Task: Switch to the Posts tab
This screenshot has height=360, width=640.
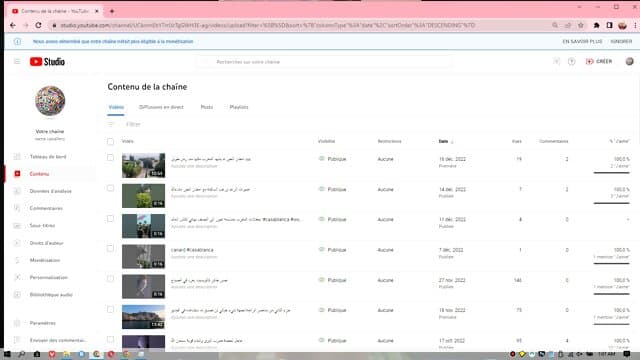Action: click(x=207, y=107)
